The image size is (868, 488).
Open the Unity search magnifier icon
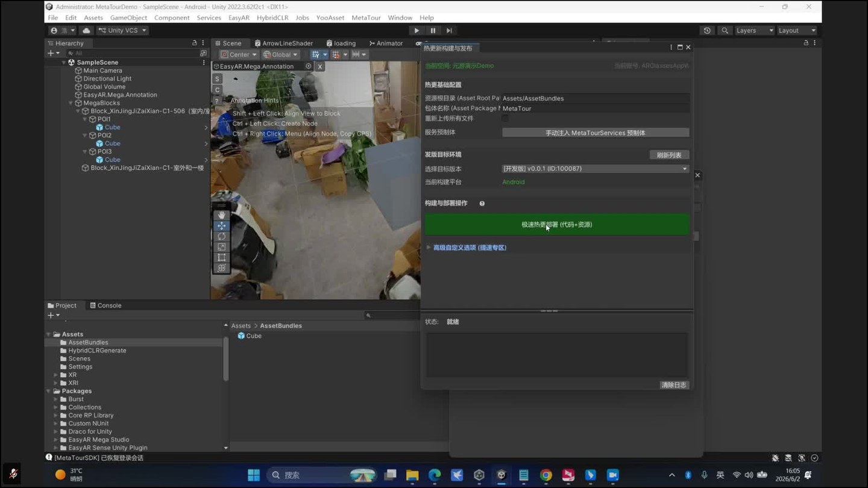[x=725, y=31]
